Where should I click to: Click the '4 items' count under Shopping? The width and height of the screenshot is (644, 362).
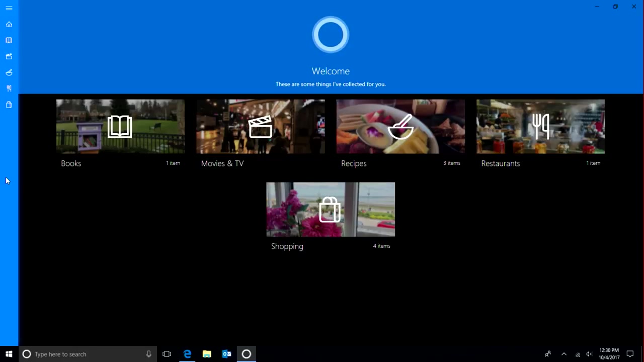pos(381,246)
